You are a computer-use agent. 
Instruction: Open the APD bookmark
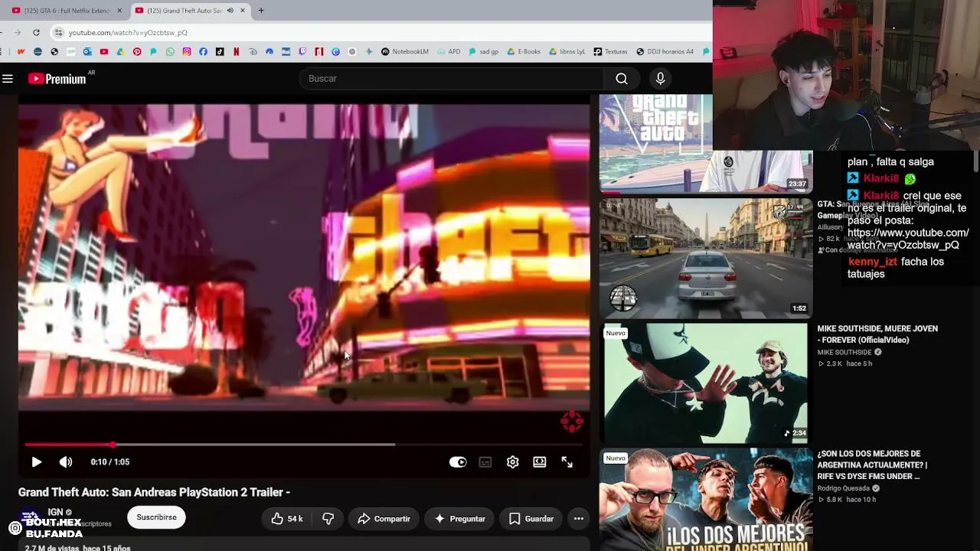(449, 52)
